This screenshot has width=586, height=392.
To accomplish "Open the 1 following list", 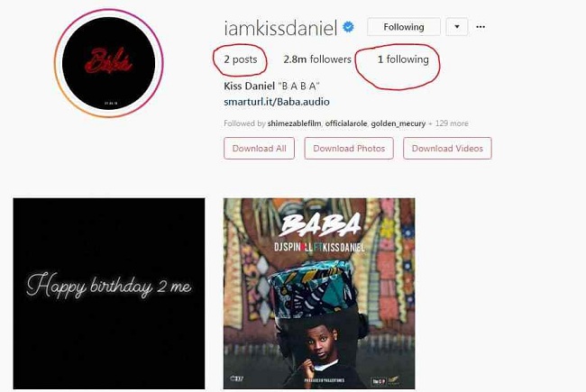I will pos(403,59).
